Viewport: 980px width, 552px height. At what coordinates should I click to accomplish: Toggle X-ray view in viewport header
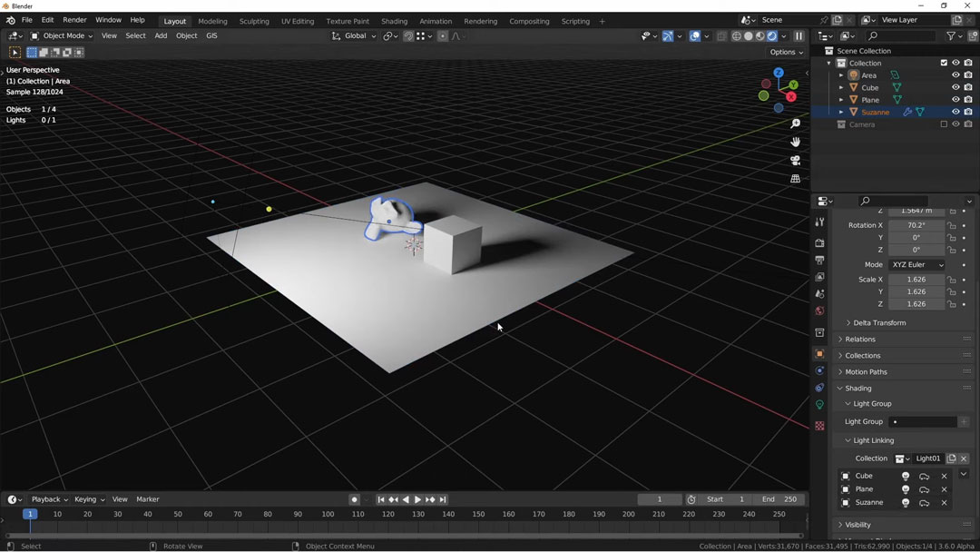click(x=721, y=36)
